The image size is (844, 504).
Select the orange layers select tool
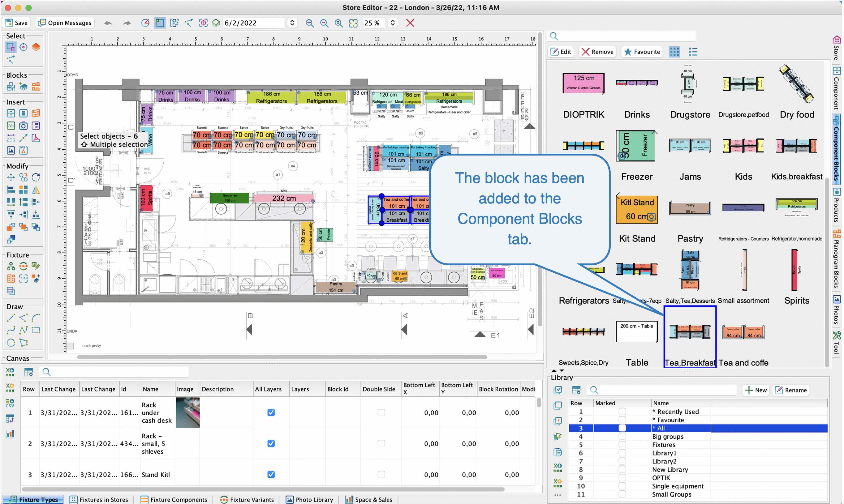36,47
